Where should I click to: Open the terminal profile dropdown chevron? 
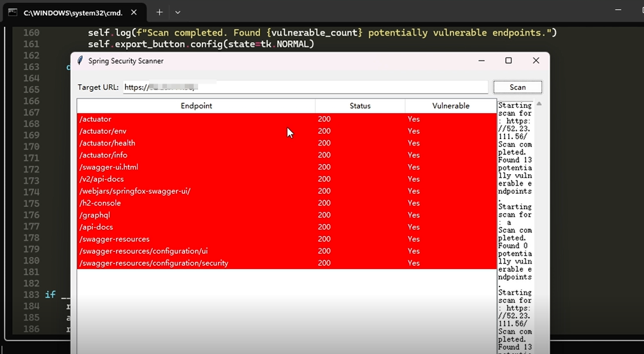(178, 12)
